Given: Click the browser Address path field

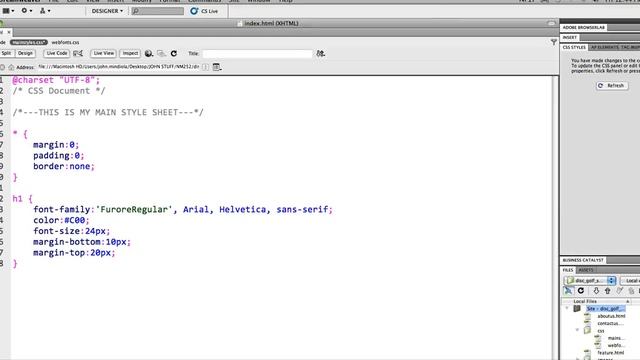Looking at the screenshot, I should tap(119, 67).
